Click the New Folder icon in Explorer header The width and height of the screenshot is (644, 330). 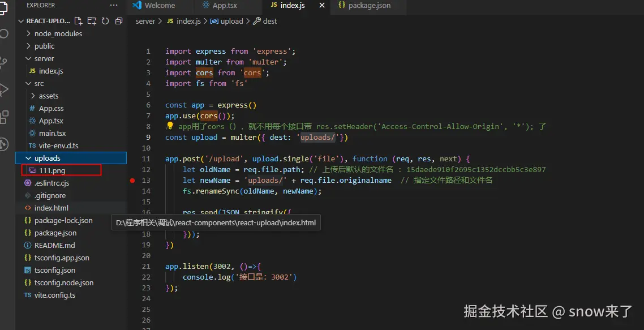click(92, 21)
